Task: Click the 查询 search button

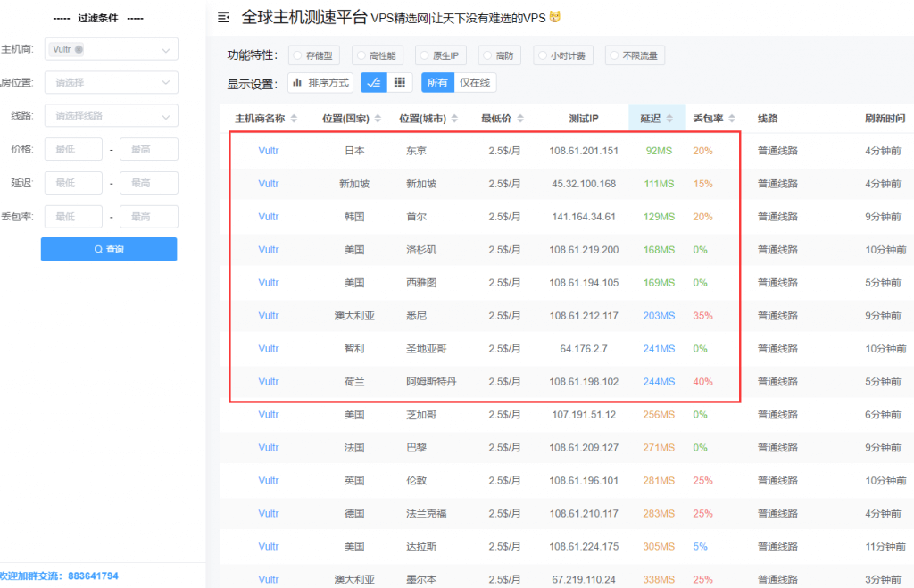Action: coord(109,249)
